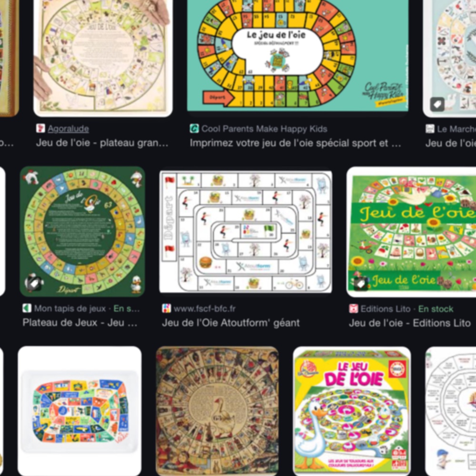Viewport: 476px width, 476px height.
Task: Open the sport special jeu de l'oie thumbnail
Action: 297,56
